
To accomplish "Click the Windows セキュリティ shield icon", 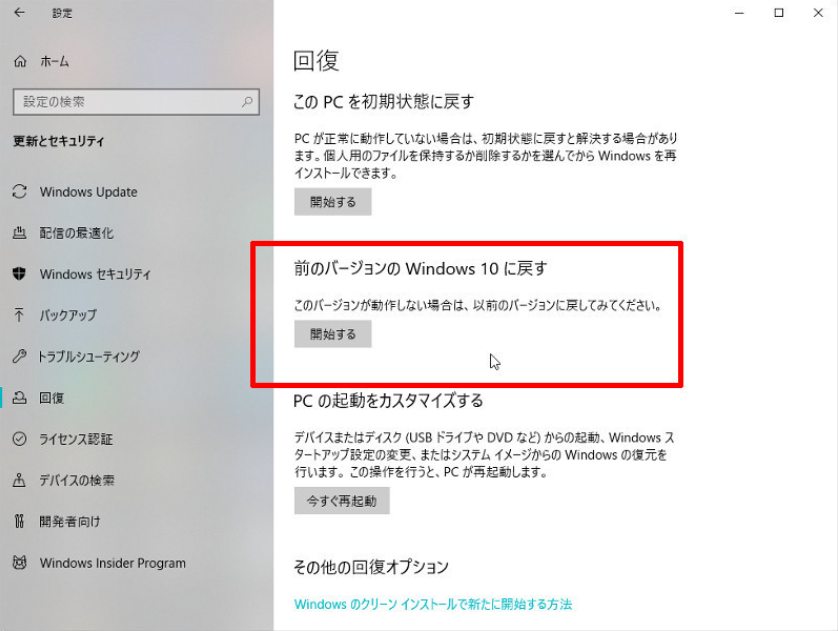I will [20, 274].
